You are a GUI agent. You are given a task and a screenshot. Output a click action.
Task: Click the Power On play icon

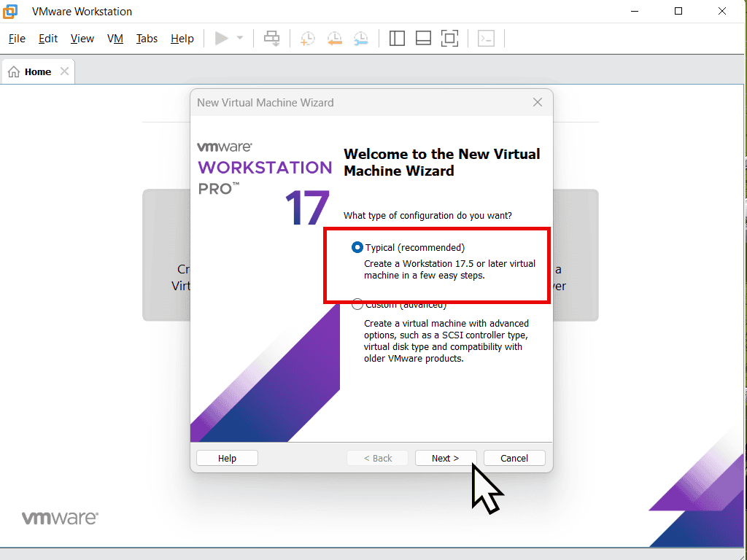221,39
